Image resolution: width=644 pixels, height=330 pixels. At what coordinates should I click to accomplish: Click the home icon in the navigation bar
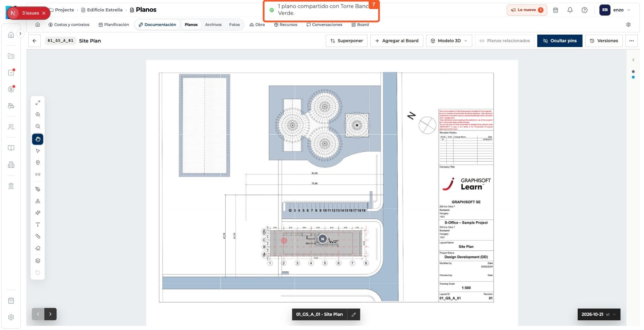(38, 25)
